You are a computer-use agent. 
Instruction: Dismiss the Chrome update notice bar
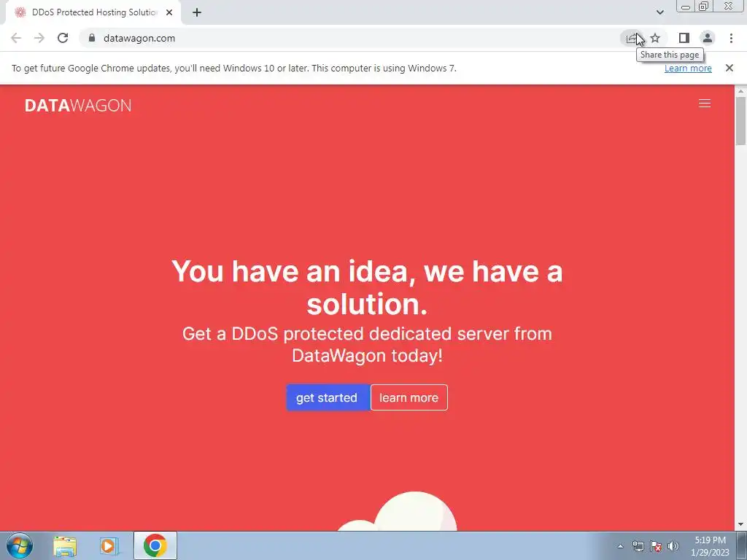pos(729,68)
